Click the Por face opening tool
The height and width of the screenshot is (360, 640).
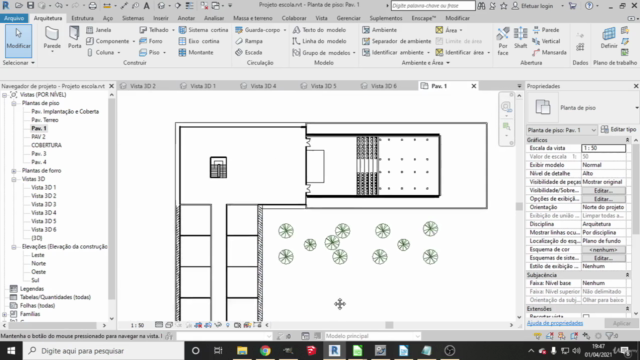pyautogui.click(x=503, y=41)
